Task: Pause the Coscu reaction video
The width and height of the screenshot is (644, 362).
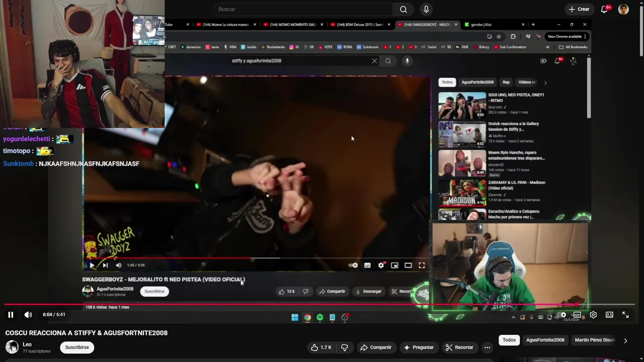Action: pos(11,315)
